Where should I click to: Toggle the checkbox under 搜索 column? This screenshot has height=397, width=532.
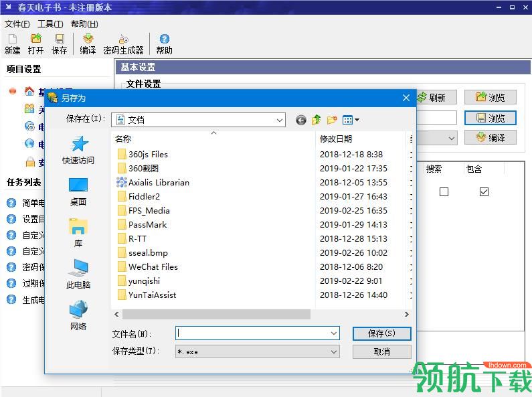(x=444, y=192)
